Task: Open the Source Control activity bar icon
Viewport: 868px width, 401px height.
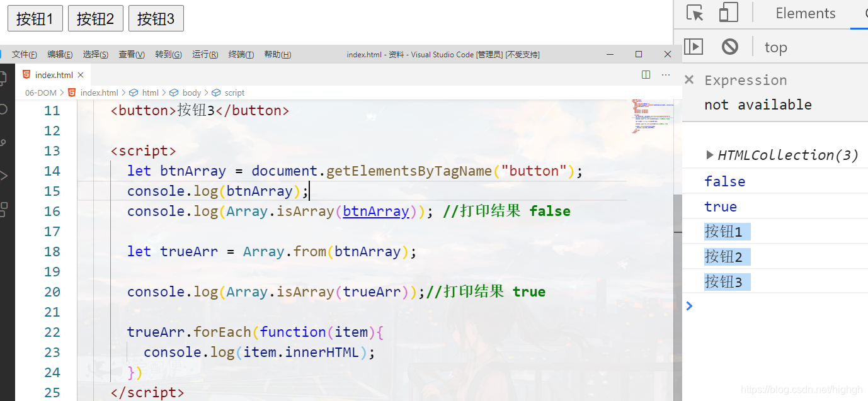Action: (x=3, y=143)
